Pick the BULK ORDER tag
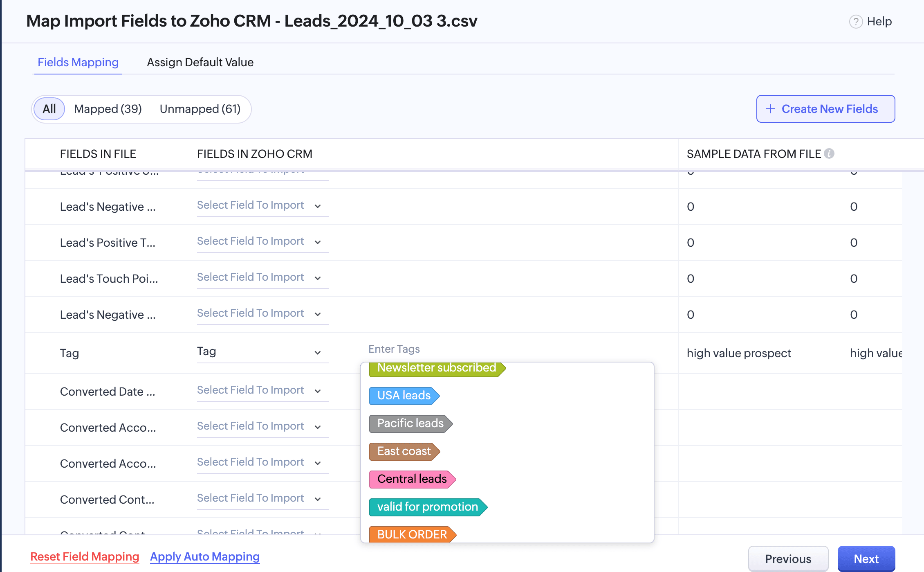924x572 pixels. [412, 534]
